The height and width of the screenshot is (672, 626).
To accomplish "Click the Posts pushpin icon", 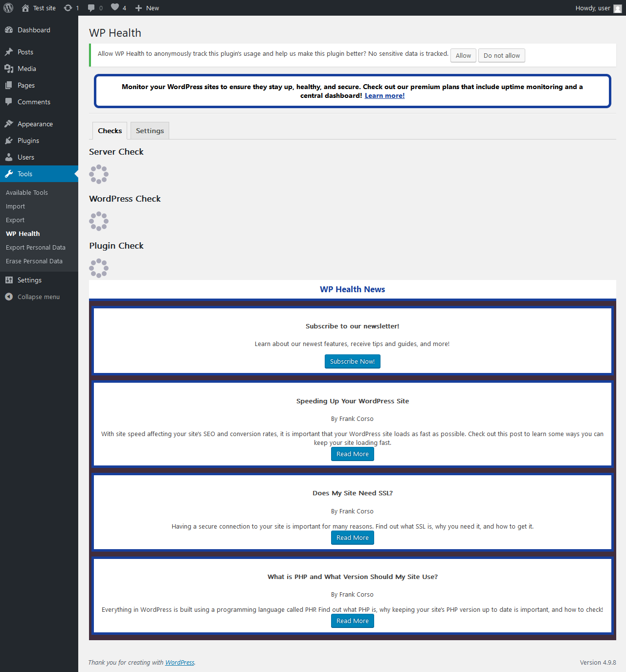I will coord(9,52).
